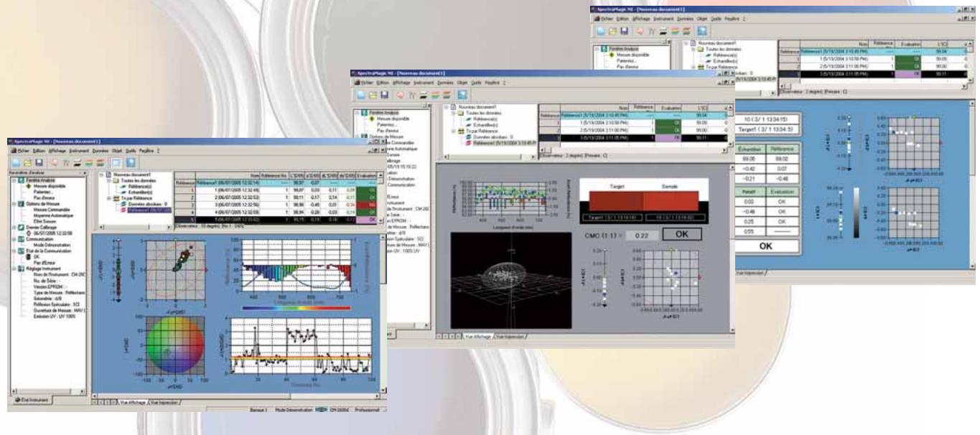
Task: Select Etat Instrument tab in left window
Action: pos(32,398)
